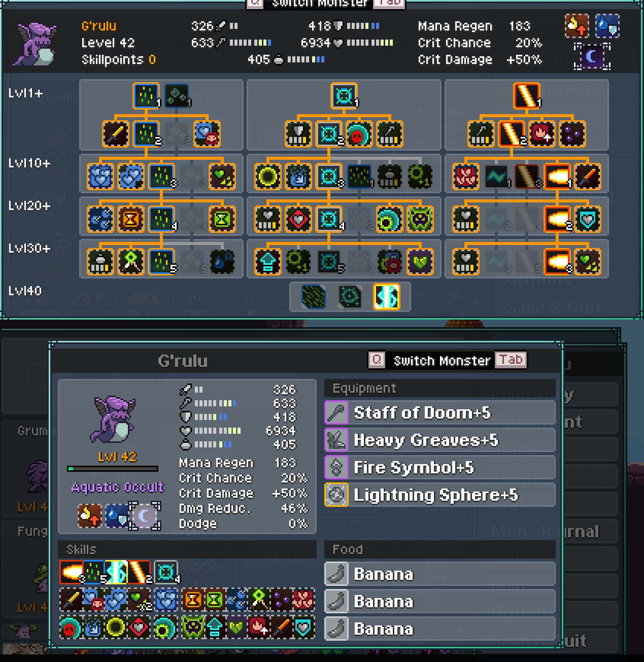Click the level 3 fireball skill node
The width and height of the screenshot is (644, 662).
(x=557, y=261)
